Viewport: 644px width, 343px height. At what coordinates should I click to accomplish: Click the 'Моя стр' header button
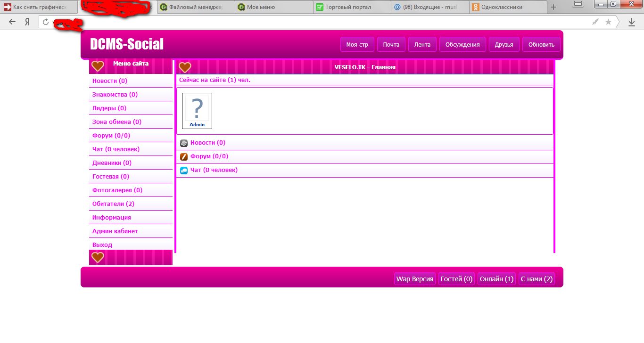tap(357, 44)
